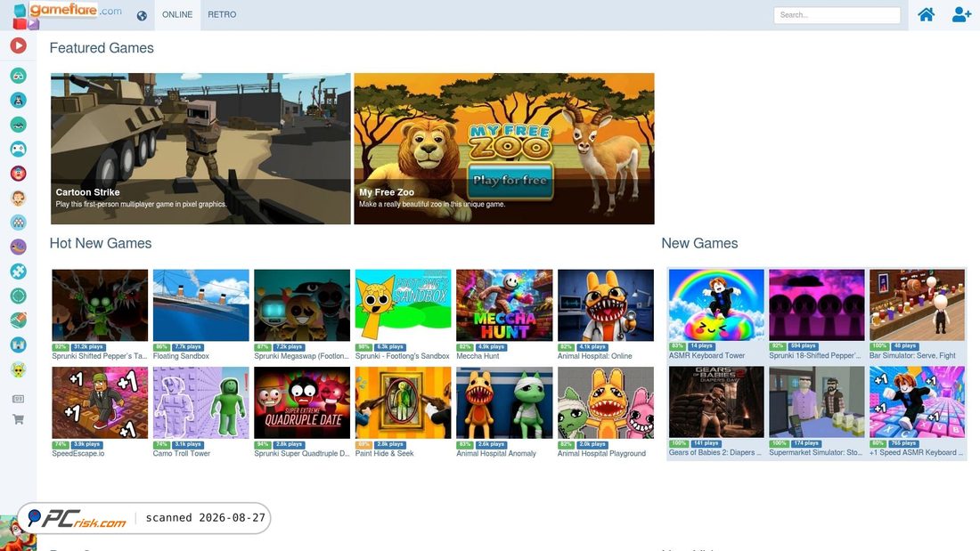This screenshot has height=551, width=980.
Task: Click the globe language icon
Action: pos(142,16)
